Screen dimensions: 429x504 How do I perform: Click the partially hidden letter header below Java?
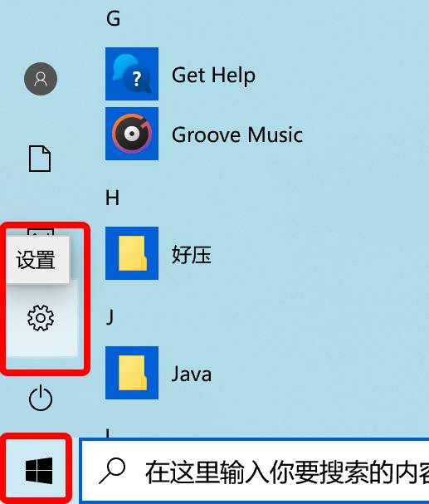(x=109, y=433)
